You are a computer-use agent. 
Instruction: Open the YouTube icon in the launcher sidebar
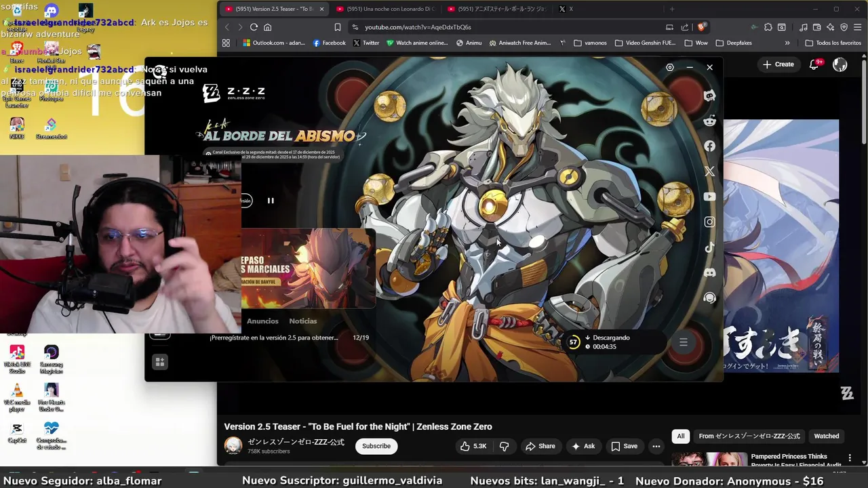point(709,197)
